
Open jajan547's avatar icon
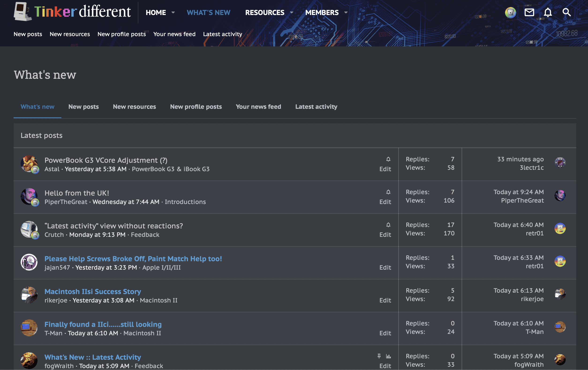point(29,262)
